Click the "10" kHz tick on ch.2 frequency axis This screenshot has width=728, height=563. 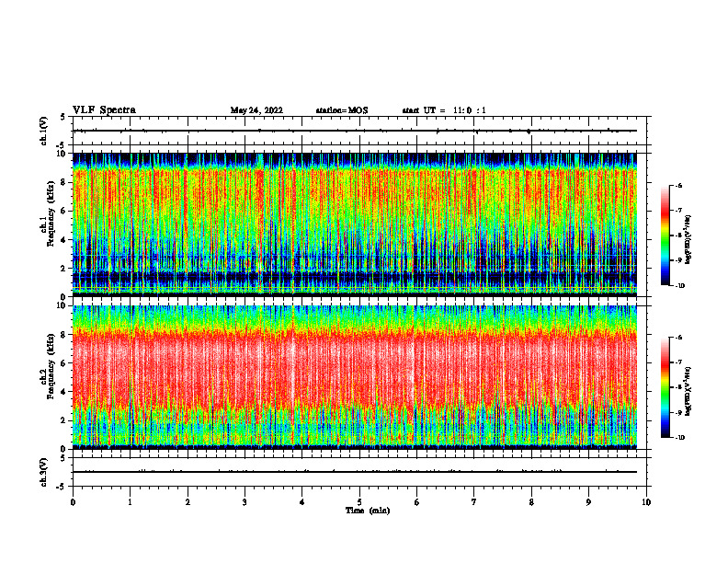pos(62,305)
